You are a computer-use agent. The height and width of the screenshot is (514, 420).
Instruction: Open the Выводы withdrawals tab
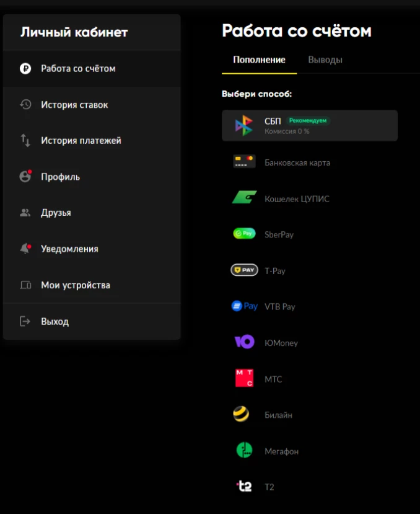[325, 60]
